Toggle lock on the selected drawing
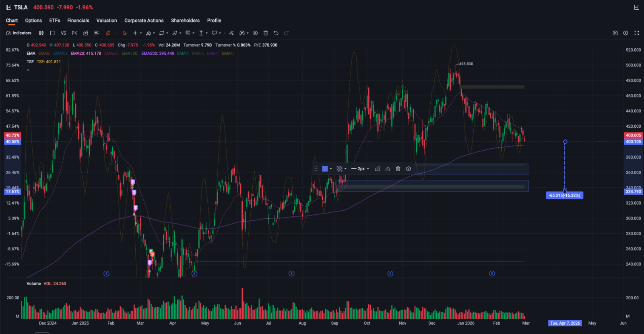Screen dimensions: 644x334 377,169
